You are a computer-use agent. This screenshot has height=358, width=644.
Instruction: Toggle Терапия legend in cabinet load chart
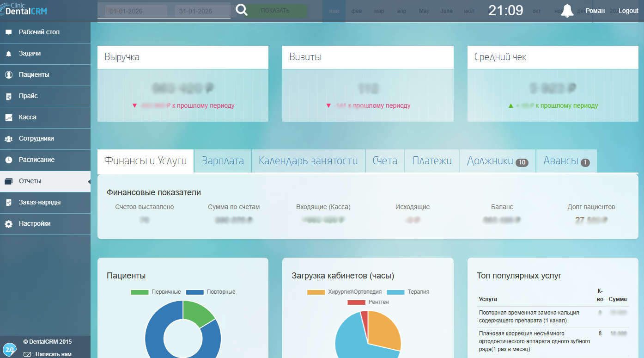point(395,292)
